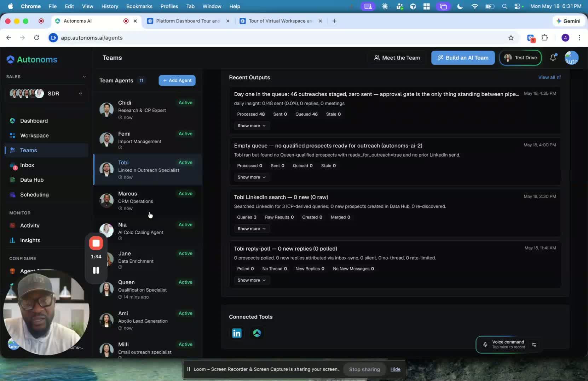The width and height of the screenshot is (588, 381).
Task: Reload the current page
Action: point(36,38)
